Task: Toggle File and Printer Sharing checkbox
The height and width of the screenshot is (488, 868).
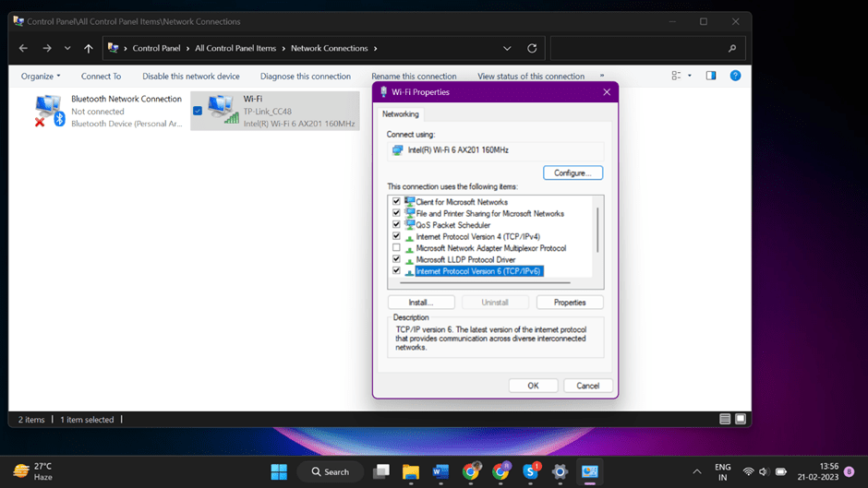Action: (396, 213)
